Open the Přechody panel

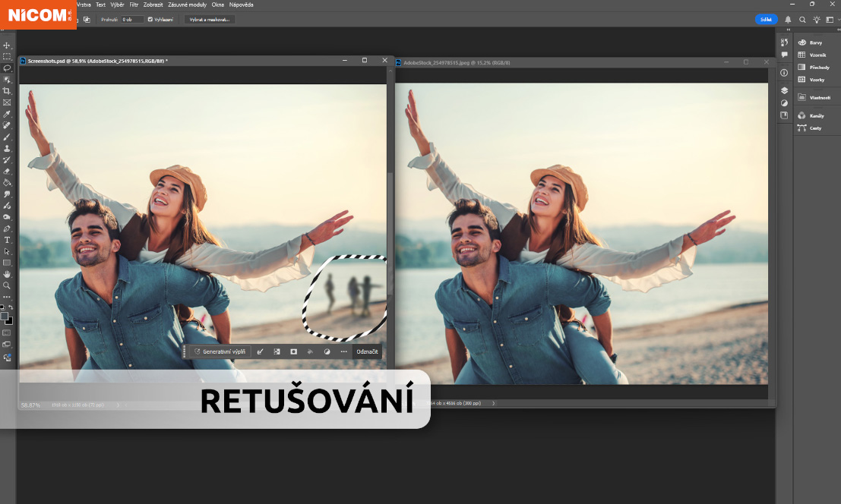[x=814, y=67]
